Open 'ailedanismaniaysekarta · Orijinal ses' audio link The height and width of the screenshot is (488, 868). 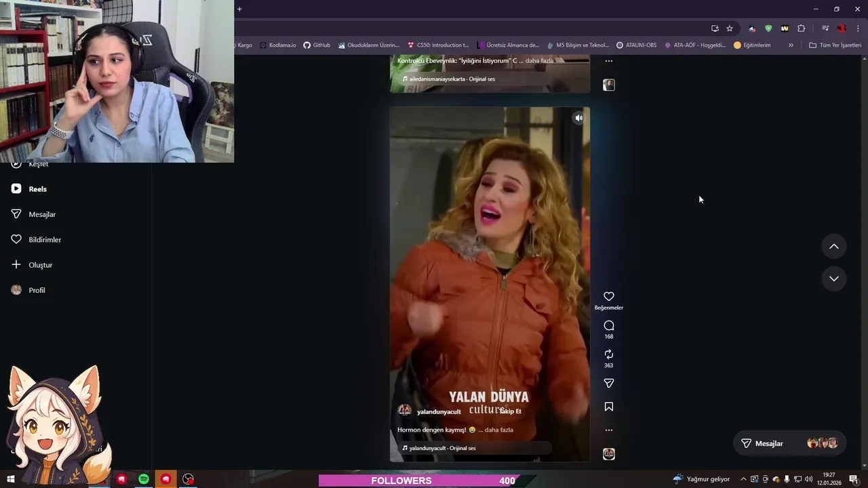pos(452,79)
